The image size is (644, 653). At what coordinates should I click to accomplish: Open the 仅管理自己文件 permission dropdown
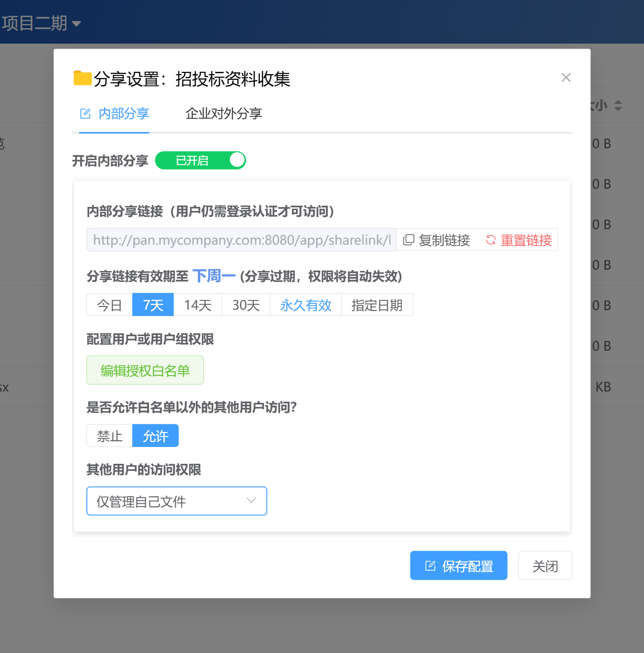point(176,501)
